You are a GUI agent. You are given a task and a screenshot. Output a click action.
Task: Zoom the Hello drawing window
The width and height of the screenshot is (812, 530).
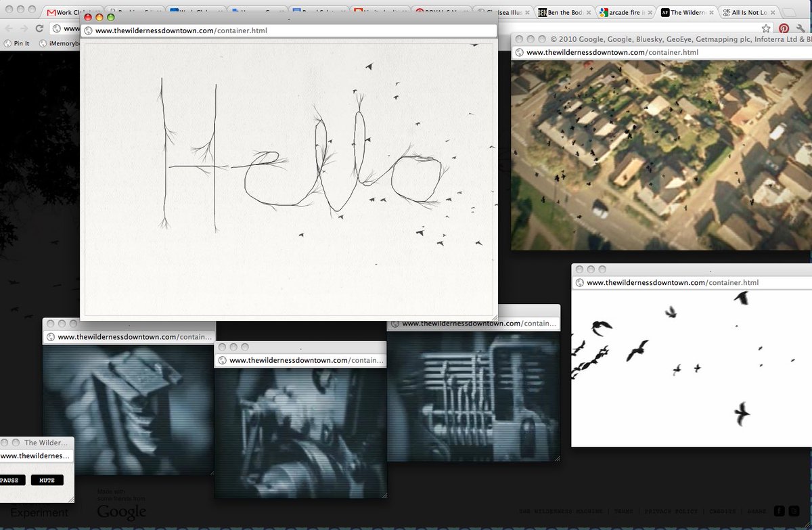(x=111, y=18)
